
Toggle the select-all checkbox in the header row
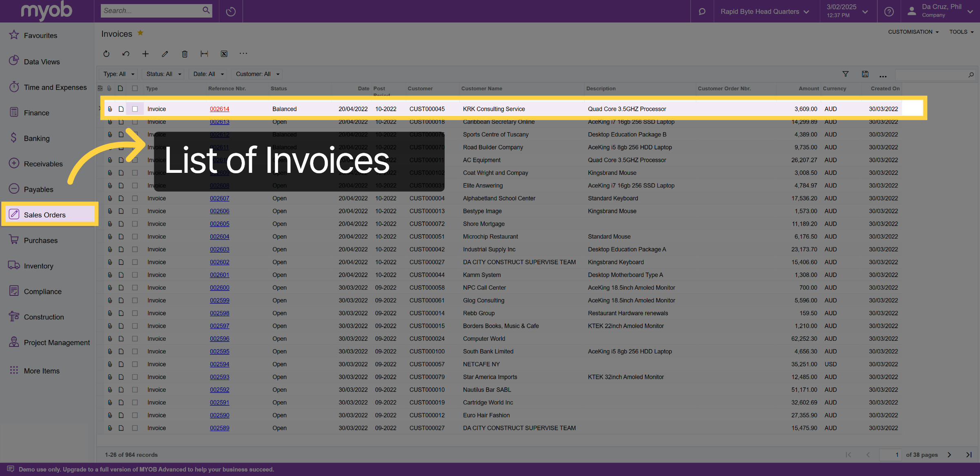[135, 88]
